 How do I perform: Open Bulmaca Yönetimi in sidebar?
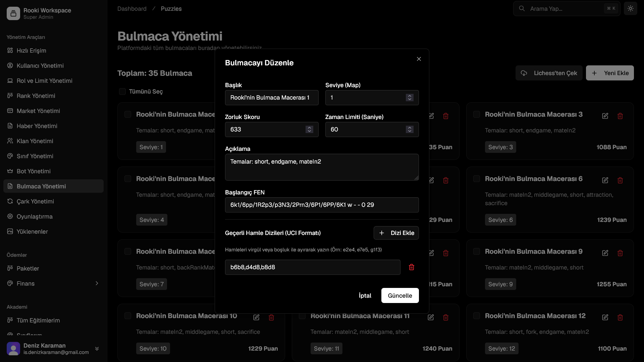pyautogui.click(x=54, y=186)
